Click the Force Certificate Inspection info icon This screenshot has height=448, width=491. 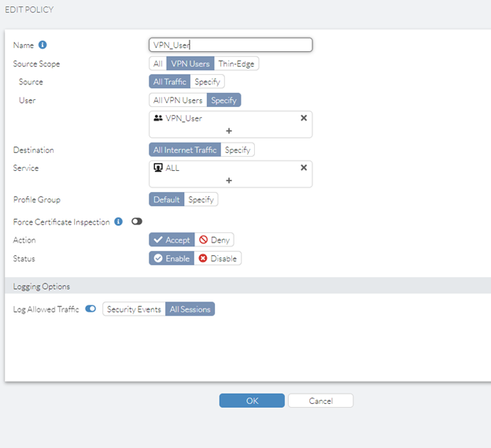coord(119,222)
